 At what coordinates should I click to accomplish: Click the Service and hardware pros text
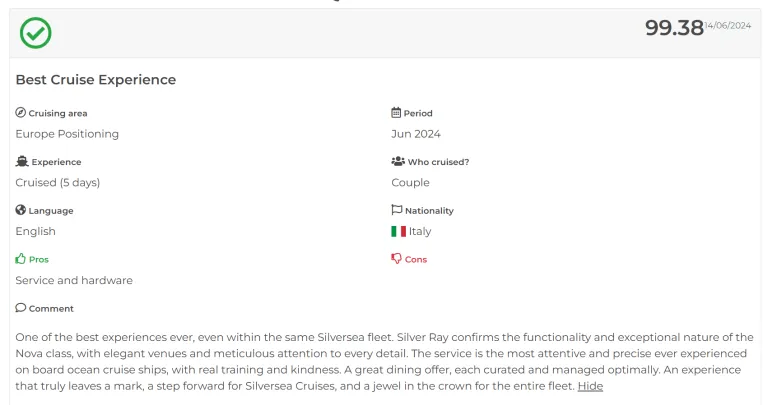74,280
